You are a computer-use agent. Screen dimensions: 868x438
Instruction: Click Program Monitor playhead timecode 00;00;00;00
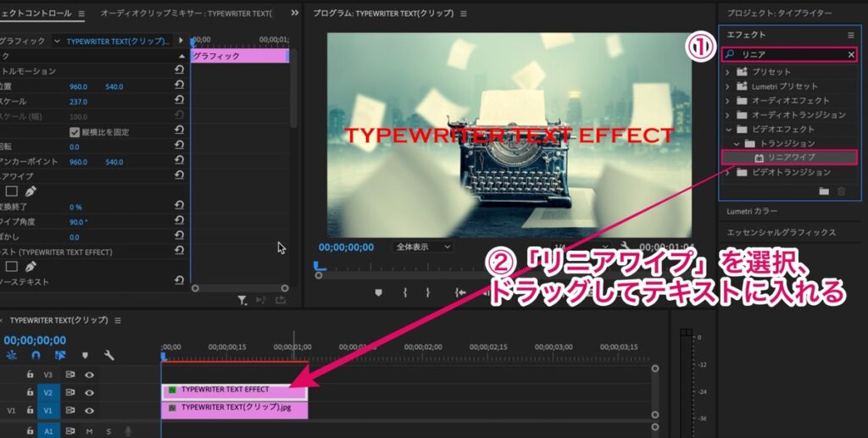[346, 247]
